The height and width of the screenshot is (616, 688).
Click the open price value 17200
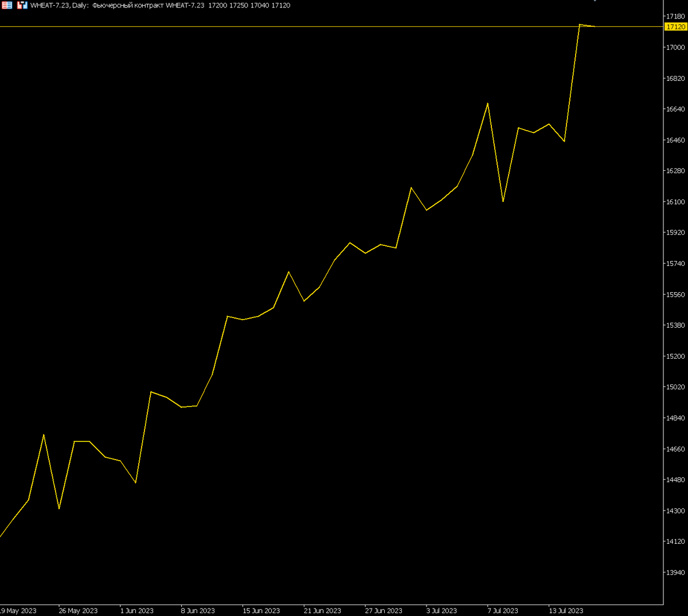point(217,5)
